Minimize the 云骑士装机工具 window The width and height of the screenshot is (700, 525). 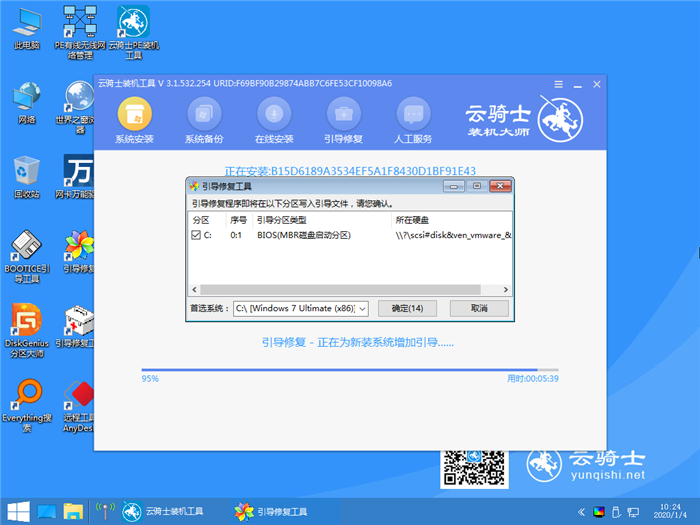tap(578, 84)
